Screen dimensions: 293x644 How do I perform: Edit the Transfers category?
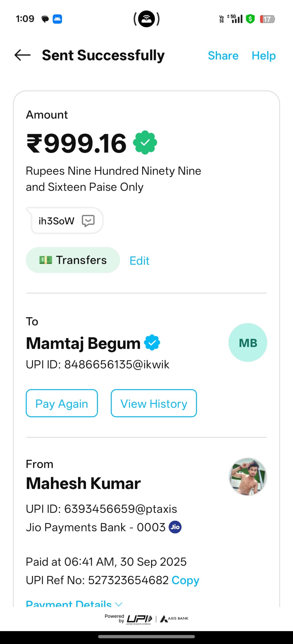[x=139, y=261]
